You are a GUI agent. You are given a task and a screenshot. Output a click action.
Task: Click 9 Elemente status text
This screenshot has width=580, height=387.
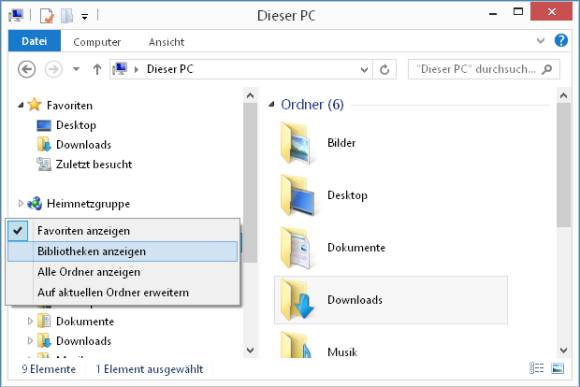[48, 369]
